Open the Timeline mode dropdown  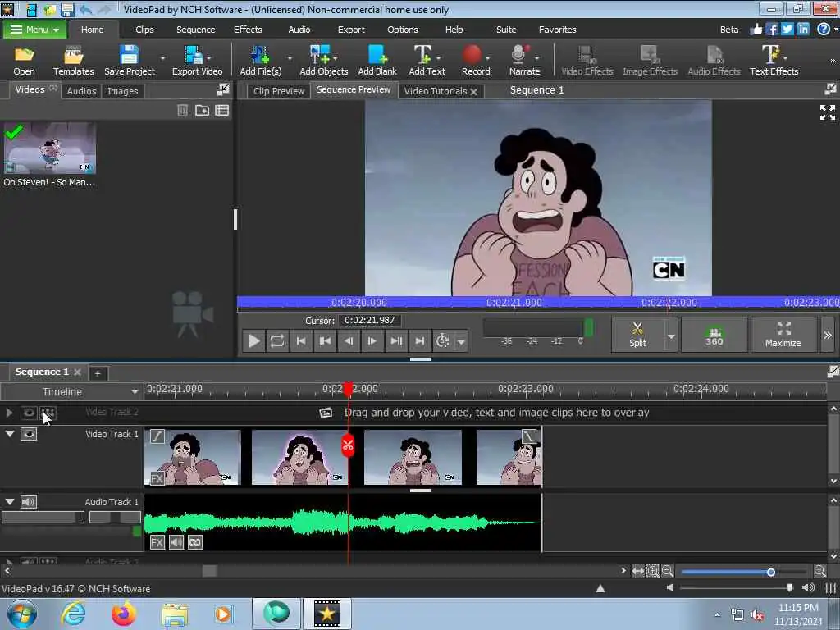135,392
